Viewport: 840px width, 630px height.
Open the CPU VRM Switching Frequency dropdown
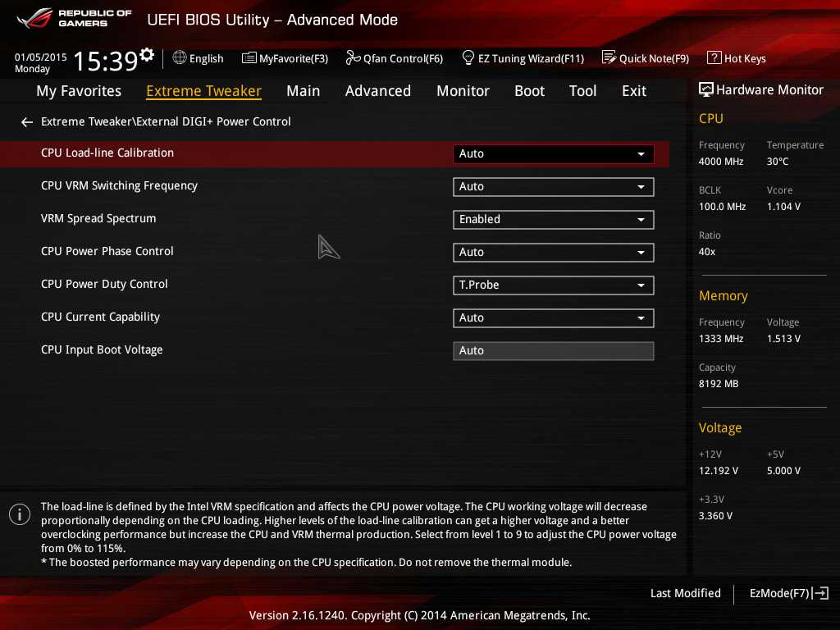tap(553, 187)
